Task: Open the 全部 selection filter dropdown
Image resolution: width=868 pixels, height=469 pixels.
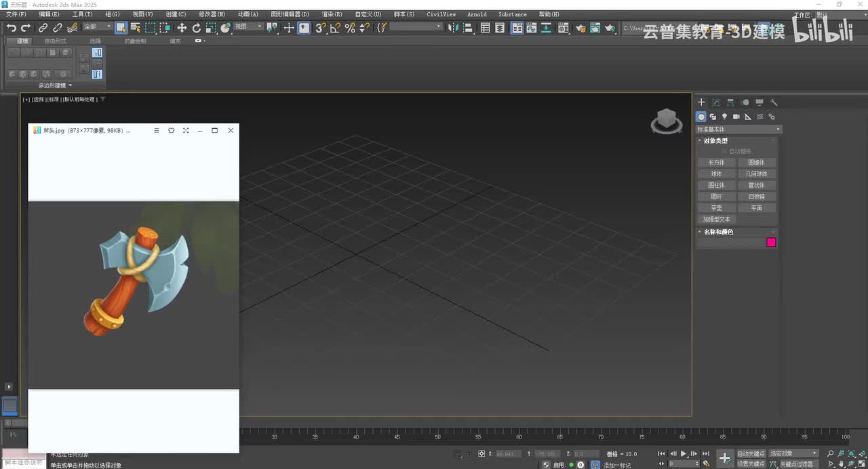Action: [x=98, y=27]
